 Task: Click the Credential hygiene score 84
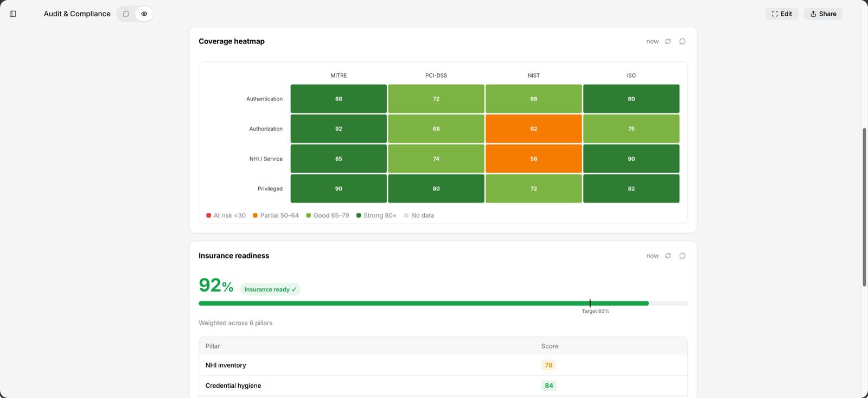pos(549,386)
